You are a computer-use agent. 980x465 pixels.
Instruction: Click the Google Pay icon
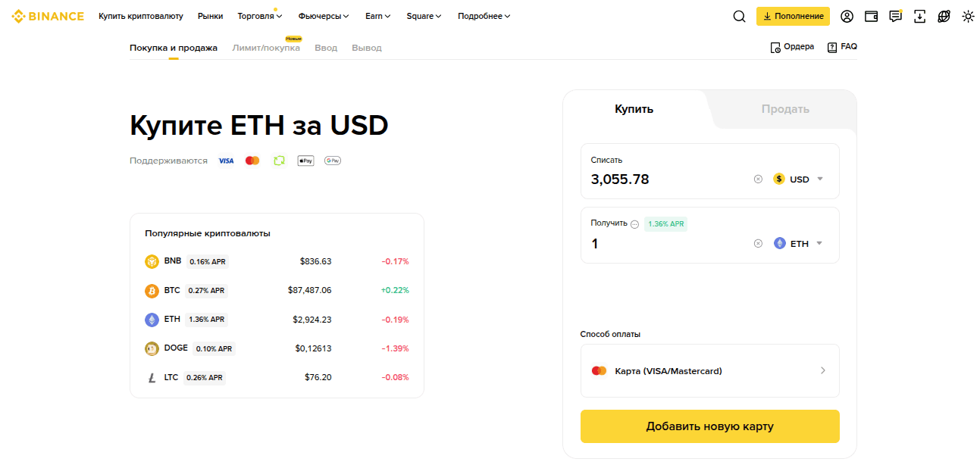pyautogui.click(x=332, y=161)
